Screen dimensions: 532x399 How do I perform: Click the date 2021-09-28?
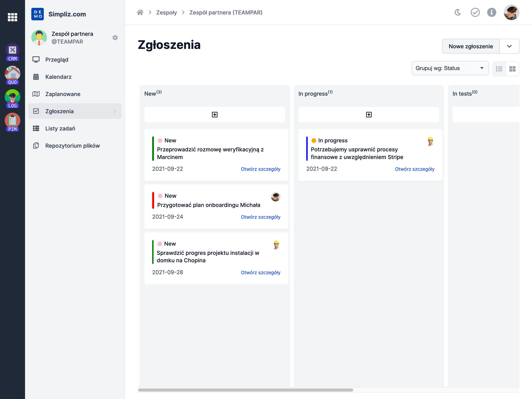point(167,272)
